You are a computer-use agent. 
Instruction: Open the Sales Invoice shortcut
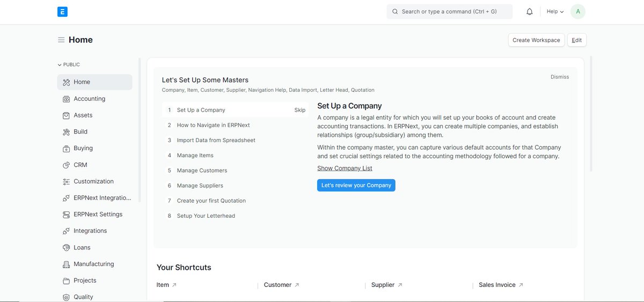pyautogui.click(x=497, y=285)
